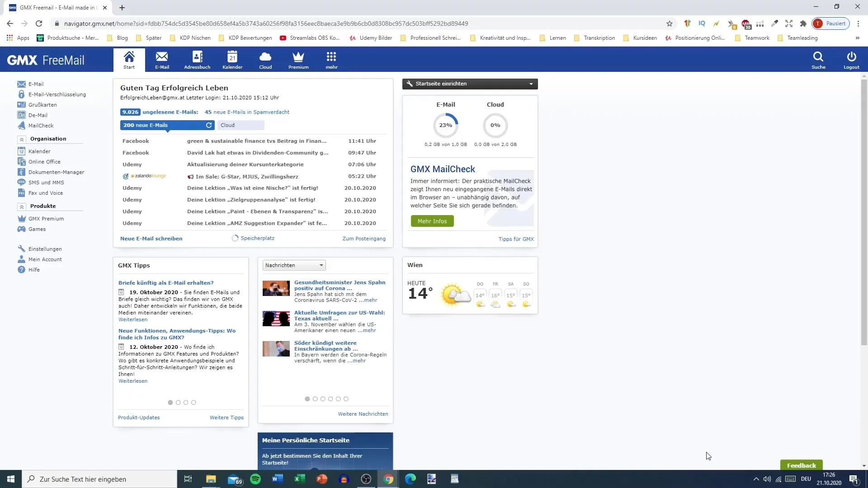Click the E-Mail navigation icon
This screenshot has height=488, width=868.
tap(161, 60)
